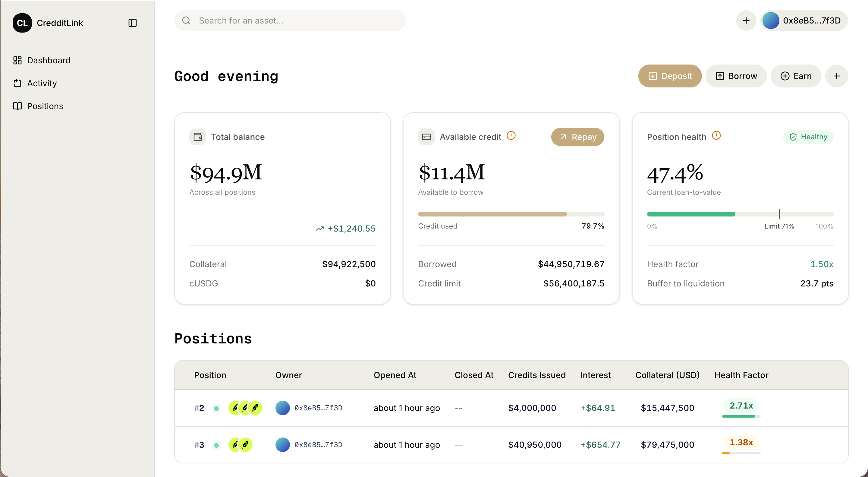Open position #2 row
The width and height of the screenshot is (868, 477).
[511, 408]
